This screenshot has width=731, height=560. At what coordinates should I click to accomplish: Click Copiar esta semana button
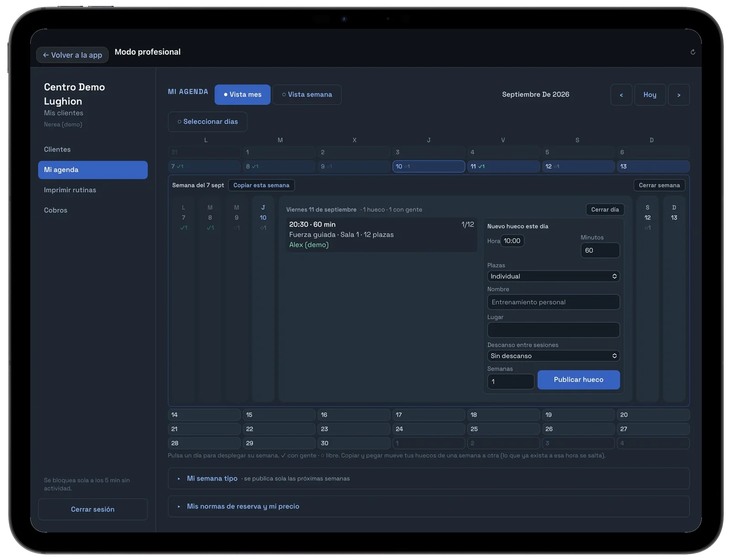coord(261,185)
